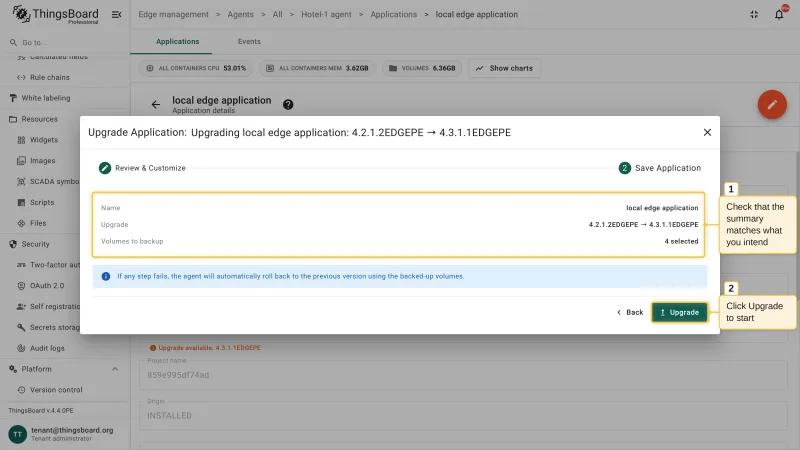Click the Show charts button
Image resolution: width=800 pixels, height=450 pixels.
pos(504,68)
